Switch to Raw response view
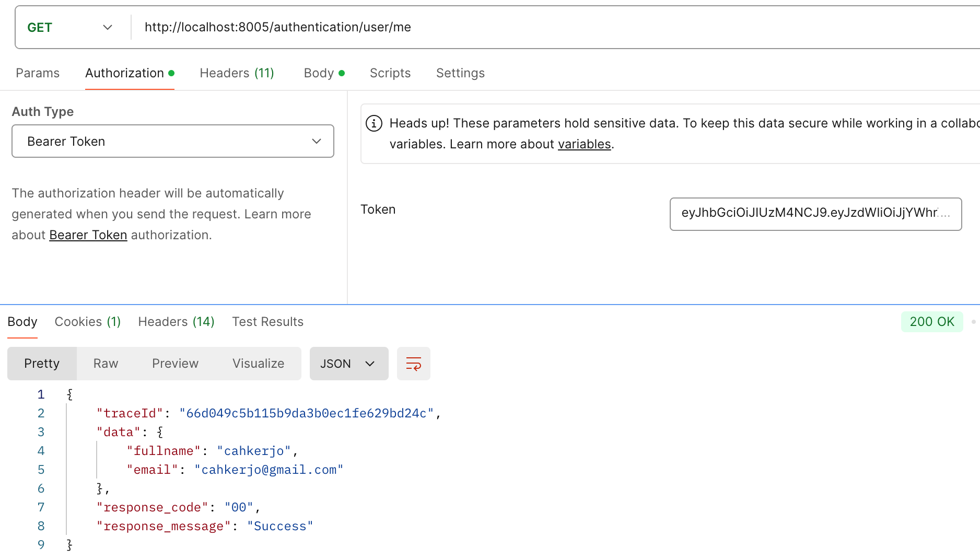Image resolution: width=980 pixels, height=560 pixels. click(106, 364)
